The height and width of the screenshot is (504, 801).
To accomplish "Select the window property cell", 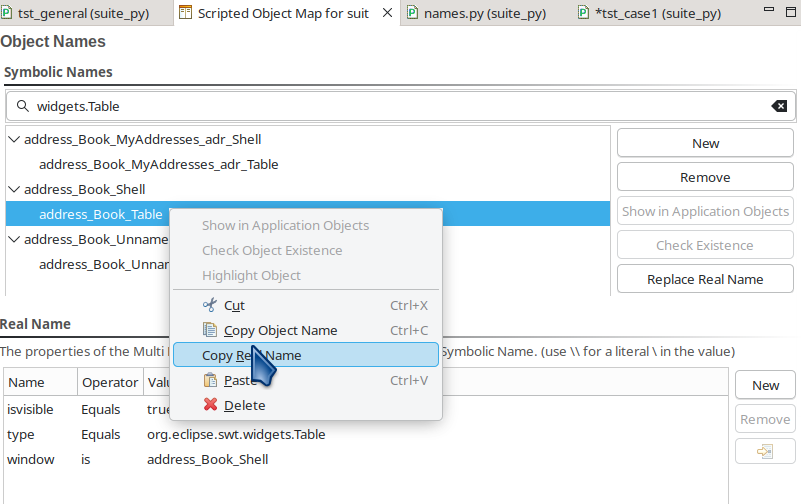I will (x=31, y=460).
